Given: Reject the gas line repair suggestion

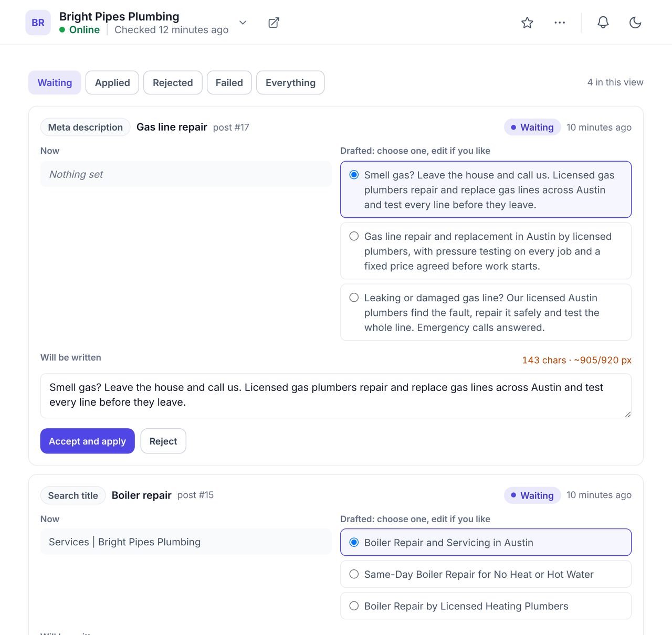Looking at the screenshot, I should (163, 441).
